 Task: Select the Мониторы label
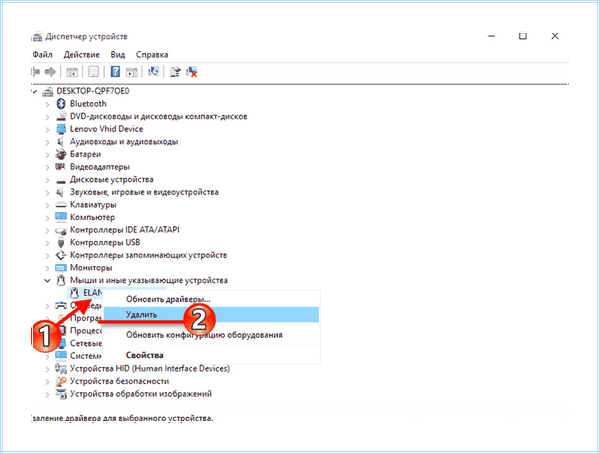tap(91, 268)
